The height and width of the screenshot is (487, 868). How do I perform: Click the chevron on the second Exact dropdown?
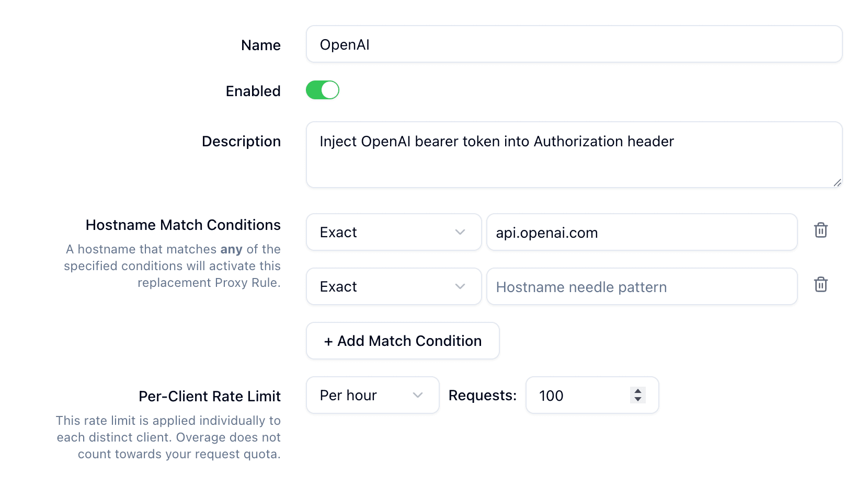pos(460,286)
